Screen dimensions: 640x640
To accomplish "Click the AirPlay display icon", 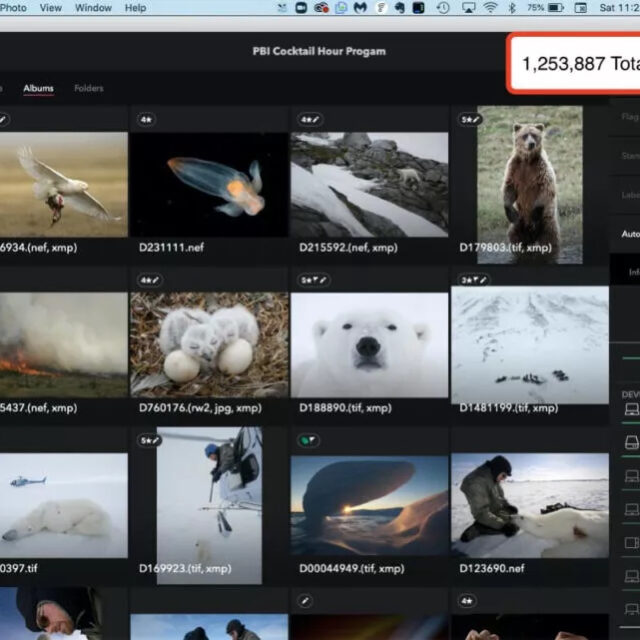I will pyautogui.click(x=468, y=8).
